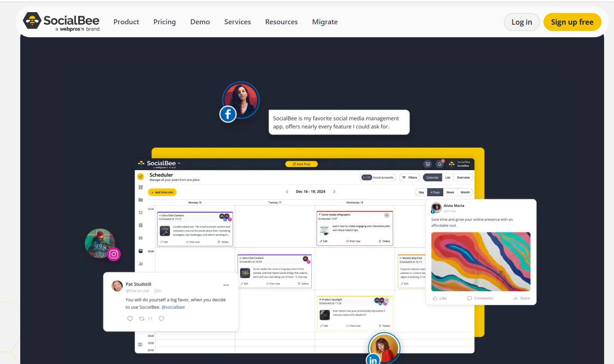Screen dimensions: 614x364
Task: Select the 4 Days range
Action: [435, 192]
